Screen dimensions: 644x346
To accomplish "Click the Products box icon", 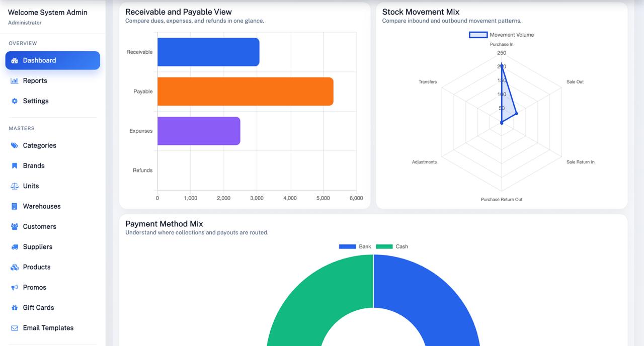I will coord(15,267).
